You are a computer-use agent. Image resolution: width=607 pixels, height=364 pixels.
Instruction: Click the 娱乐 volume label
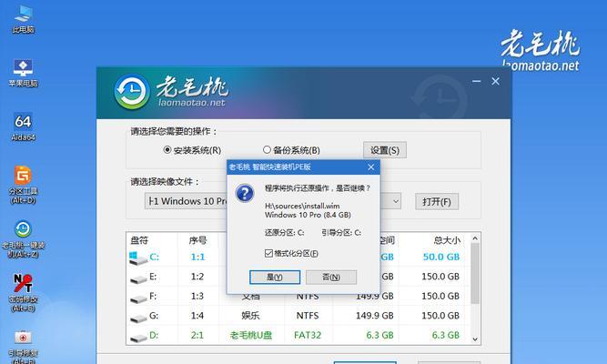(x=250, y=316)
